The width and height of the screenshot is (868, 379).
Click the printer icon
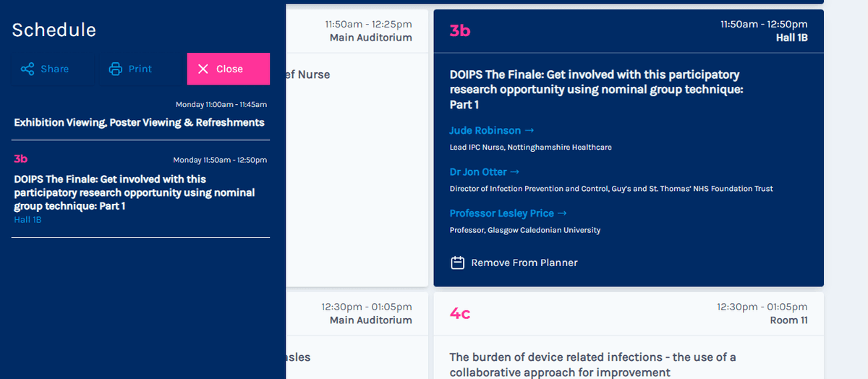coord(116,69)
